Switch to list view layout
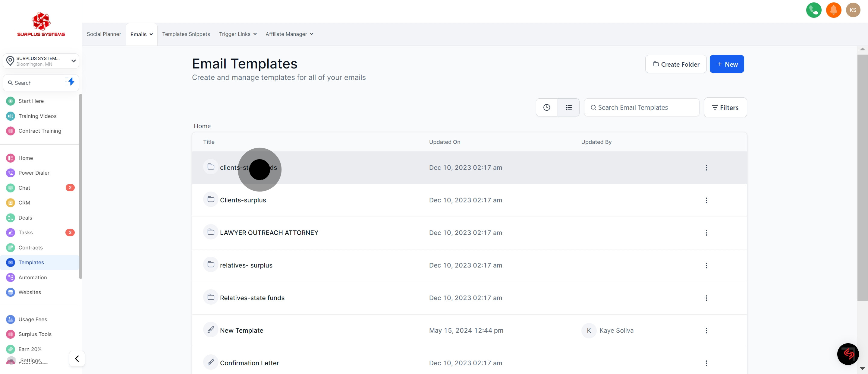This screenshot has height=374, width=868. [x=568, y=108]
